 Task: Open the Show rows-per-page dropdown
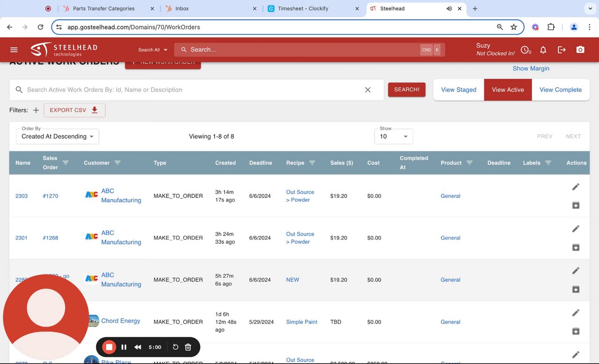394,136
